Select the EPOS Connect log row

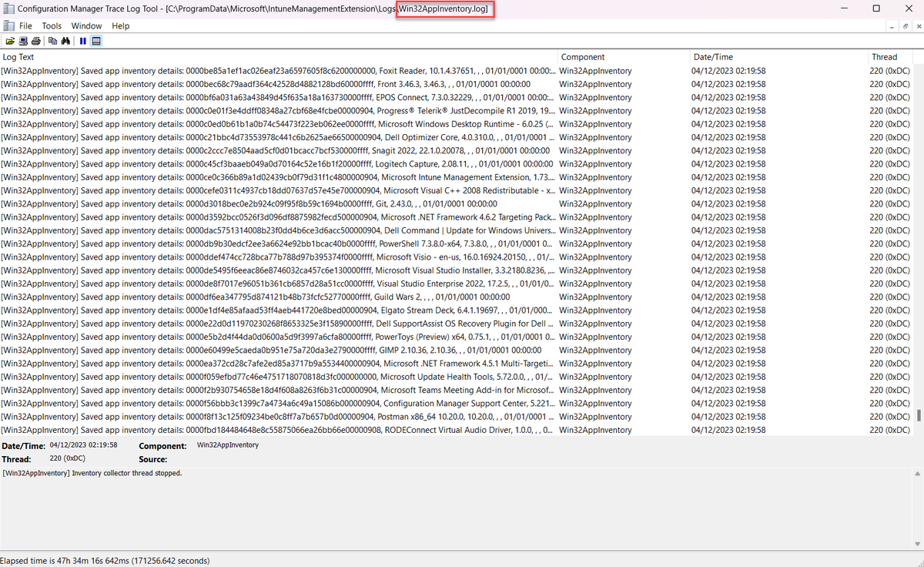[x=457, y=97]
